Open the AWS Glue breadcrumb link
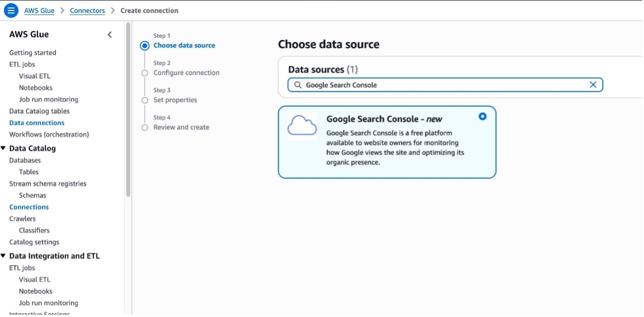The image size is (644, 317). tap(39, 10)
